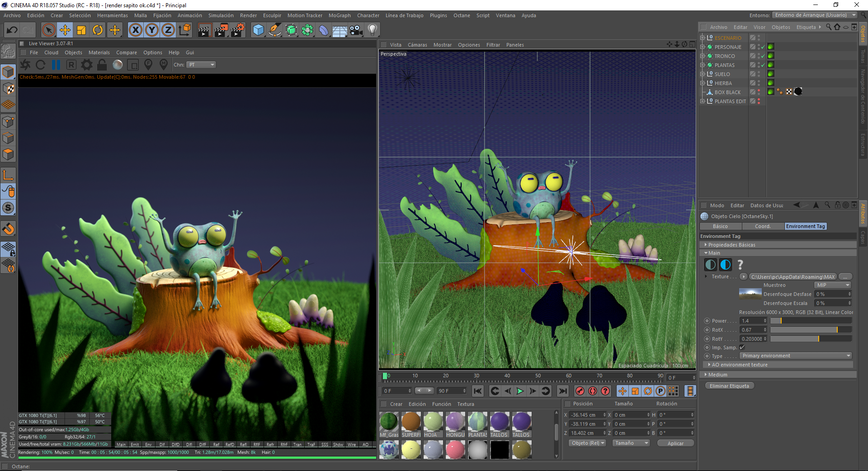
Task: Open the Octane menu
Action: 462,15
